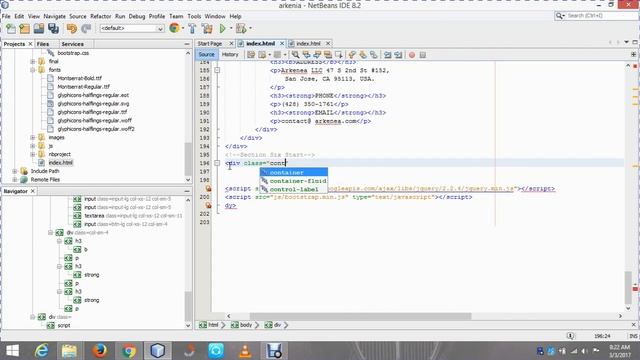Select 'container' from autocomplete list
This screenshot has width=640, height=360.
pos(294,172)
